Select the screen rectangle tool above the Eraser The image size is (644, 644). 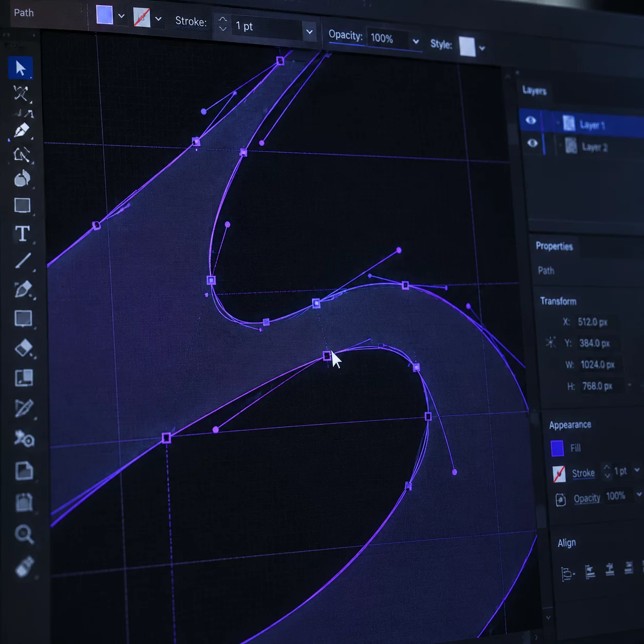coord(23,318)
